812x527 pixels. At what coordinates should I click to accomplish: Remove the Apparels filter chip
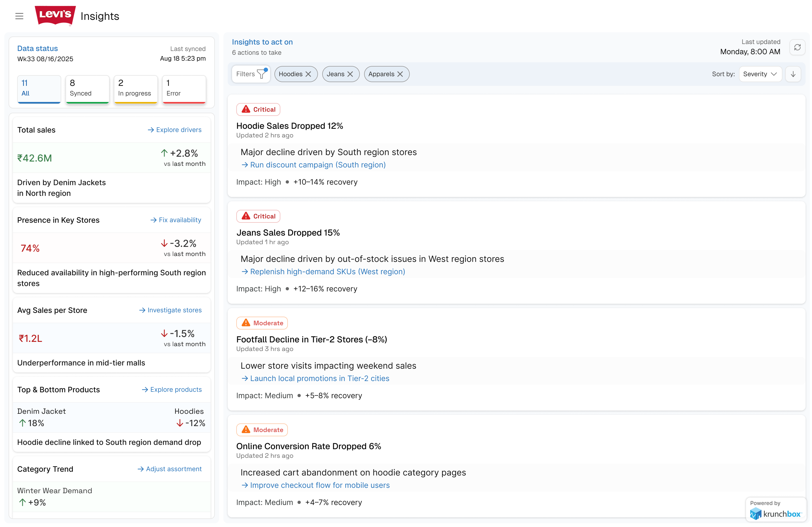coord(400,74)
